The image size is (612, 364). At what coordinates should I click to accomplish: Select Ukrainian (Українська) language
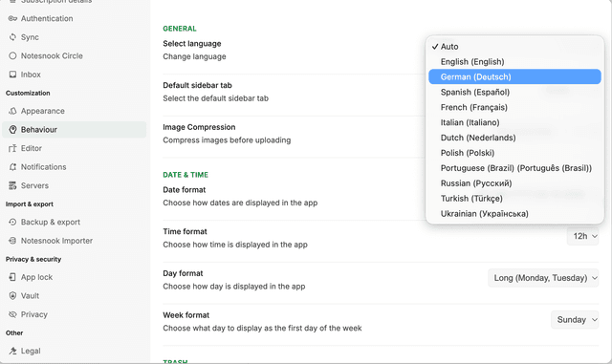[514, 214]
